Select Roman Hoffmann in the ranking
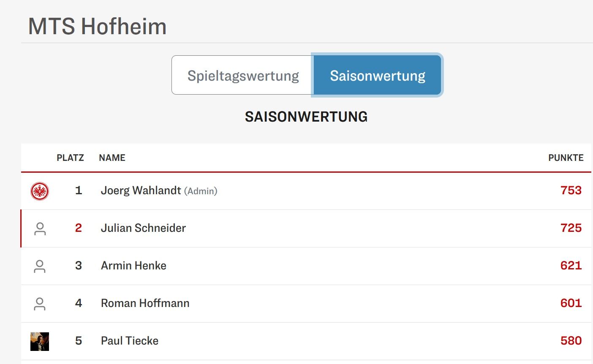 click(145, 303)
